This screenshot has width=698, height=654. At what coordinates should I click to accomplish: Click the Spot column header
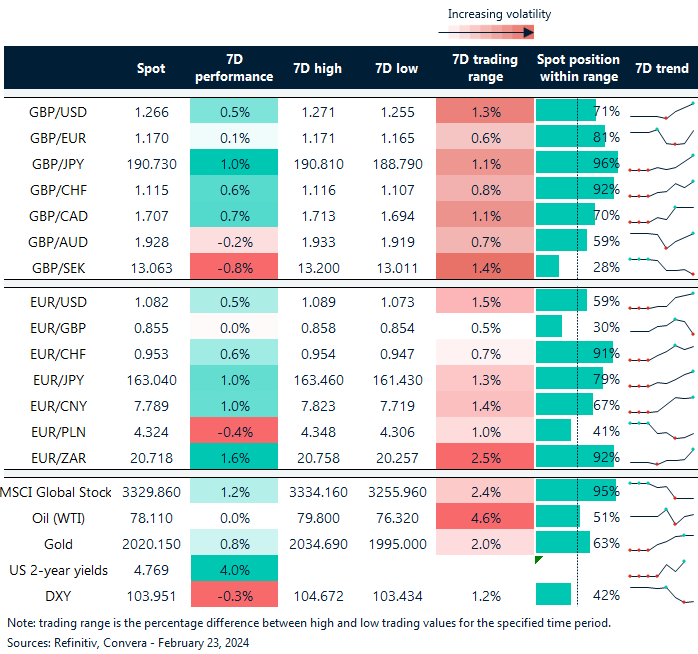[x=151, y=68]
